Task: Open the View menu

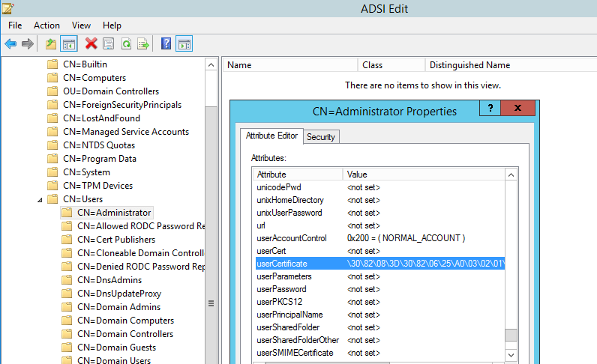Action: pos(81,25)
